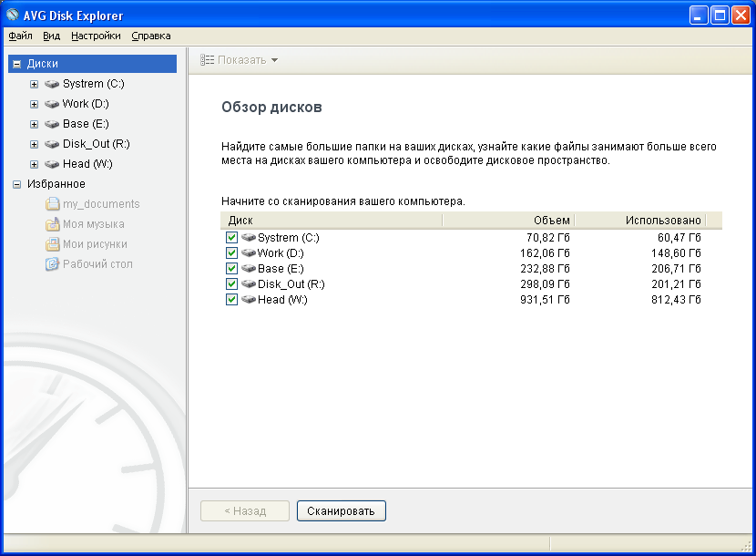756x556 pixels.
Task: Open the Настройки menu
Action: (x=96, y=36)
